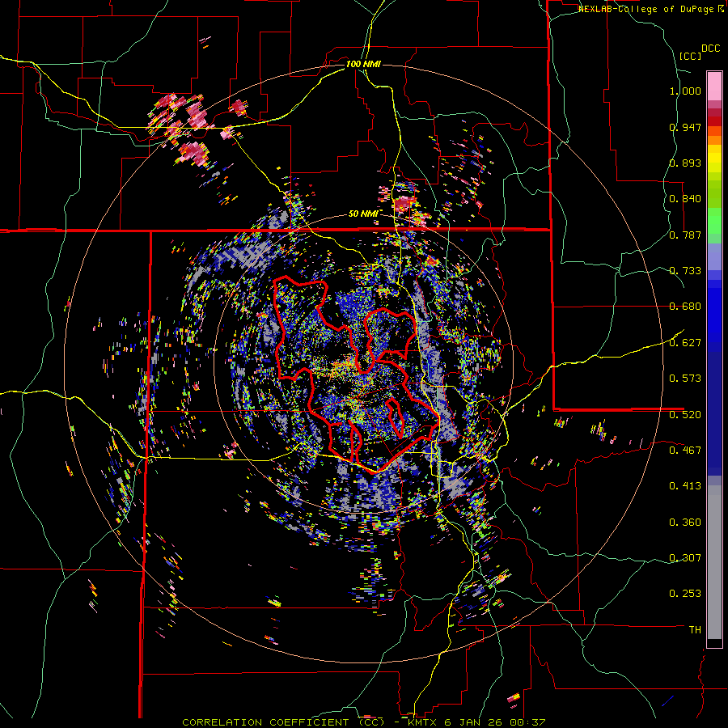Click the 0.573 color scale value
The width and height of the screenshot is (728, 728).
click(x=685, y=379)
